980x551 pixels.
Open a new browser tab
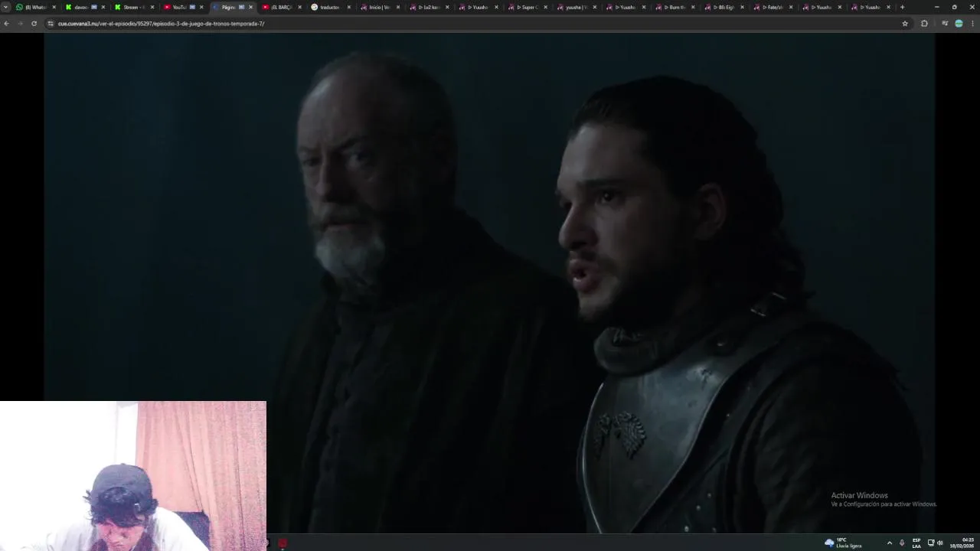pyautogui.click(x=902, y=7)
